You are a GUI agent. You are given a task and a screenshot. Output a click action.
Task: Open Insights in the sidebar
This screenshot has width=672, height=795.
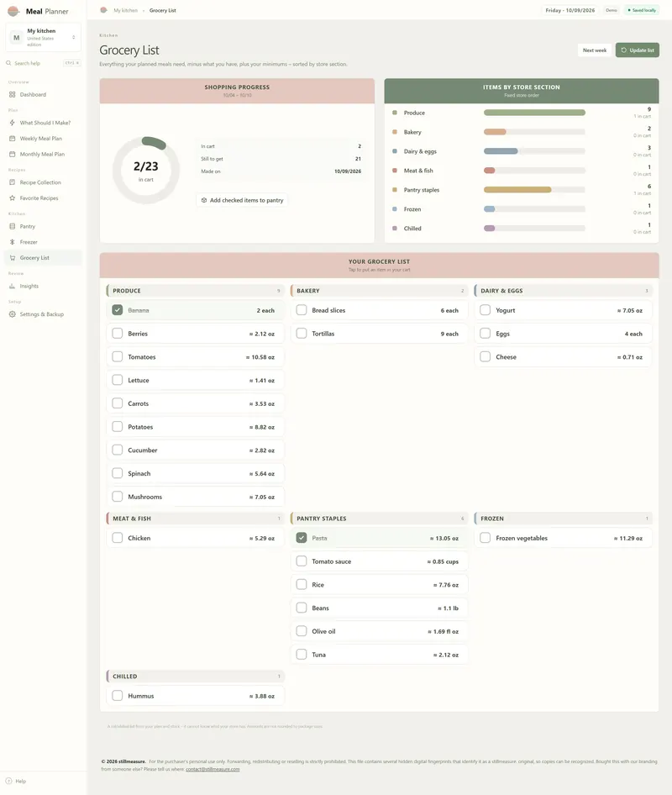pyautogui.click(x=43, y=286)
